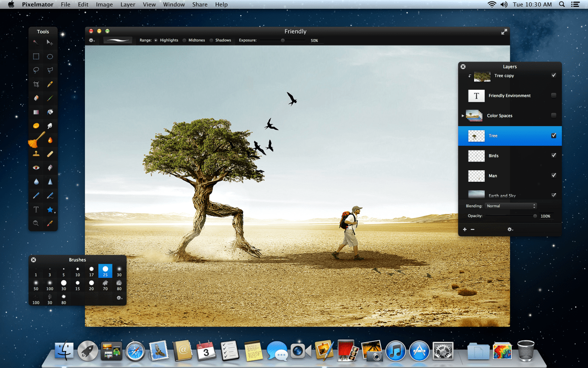
Task: Hide the Birds layer
Action: pos(554,155)
